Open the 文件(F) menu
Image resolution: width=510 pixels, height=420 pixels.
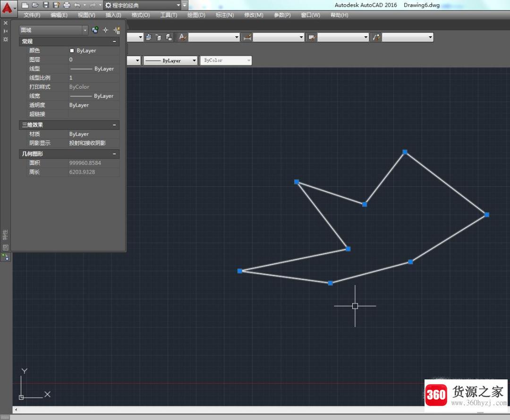(x=32, y=15)
